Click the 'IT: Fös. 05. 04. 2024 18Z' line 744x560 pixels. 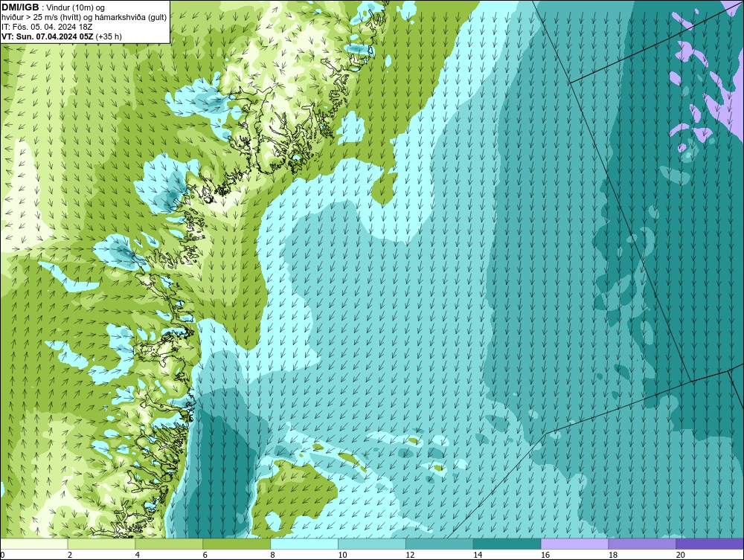47,27
